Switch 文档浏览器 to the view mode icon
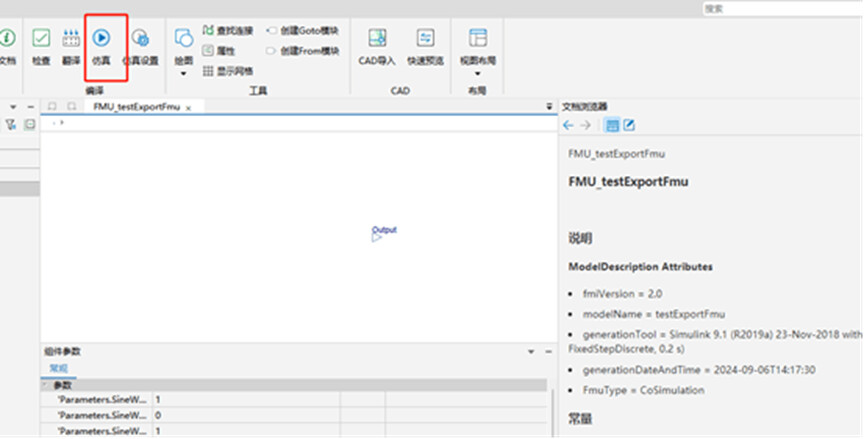 point(612,126)
